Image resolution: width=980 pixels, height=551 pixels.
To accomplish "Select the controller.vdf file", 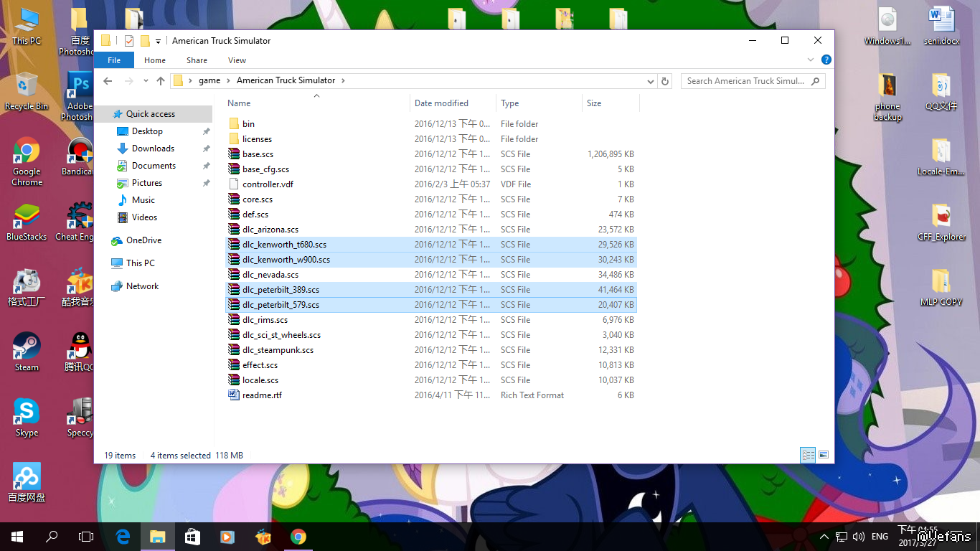I will coord(431,184).
